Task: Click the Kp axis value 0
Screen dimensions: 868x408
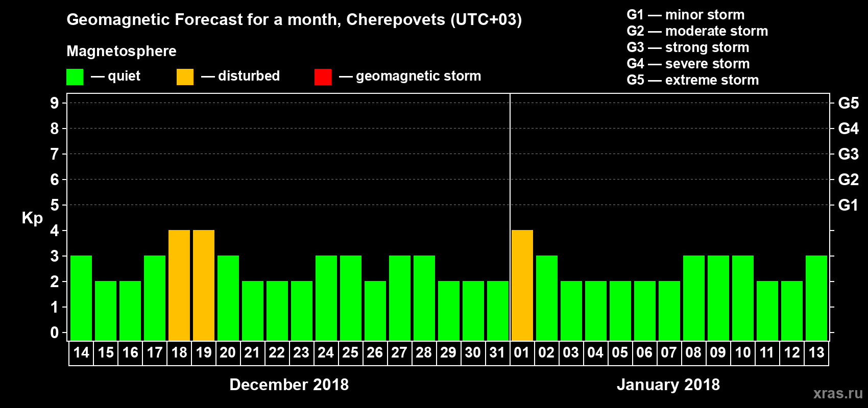Action: [x=55, y=333]
